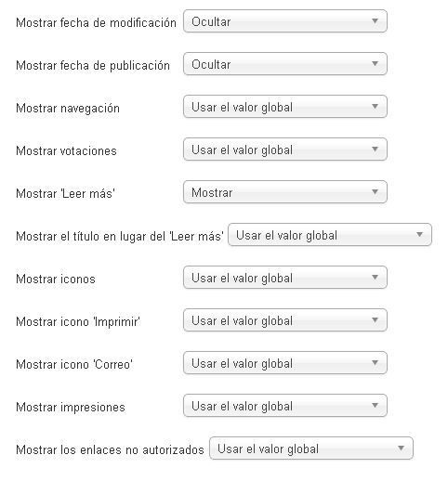Viewport: 448px width, 481px height.
Task: Click the 'Mostrar los enlaces no autorizados' label
Action: pyautogui.click(x=110, y=450)
